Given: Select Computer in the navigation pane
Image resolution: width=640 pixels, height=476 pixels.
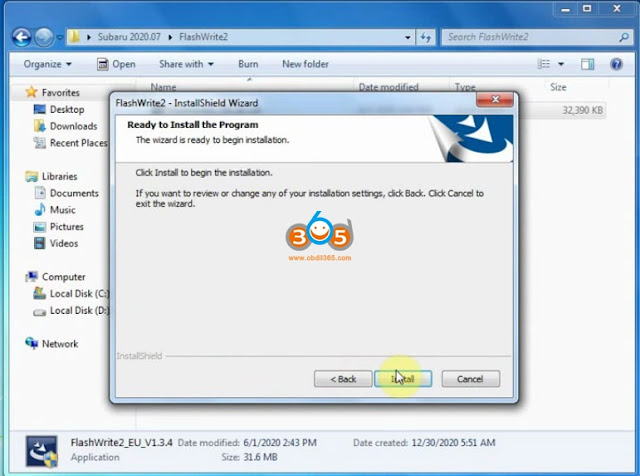Looking at the screenshot, I should (x=64, y=277).
